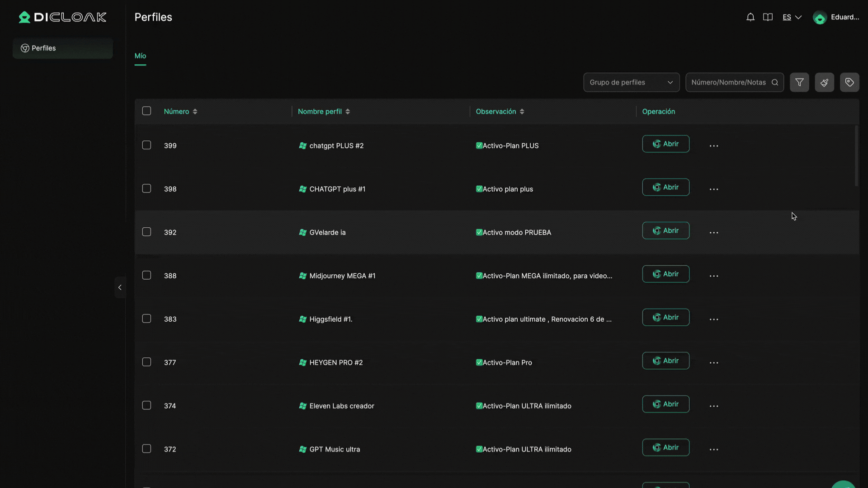
Task: Click the user avatar icon
Action: coord(820,18)
